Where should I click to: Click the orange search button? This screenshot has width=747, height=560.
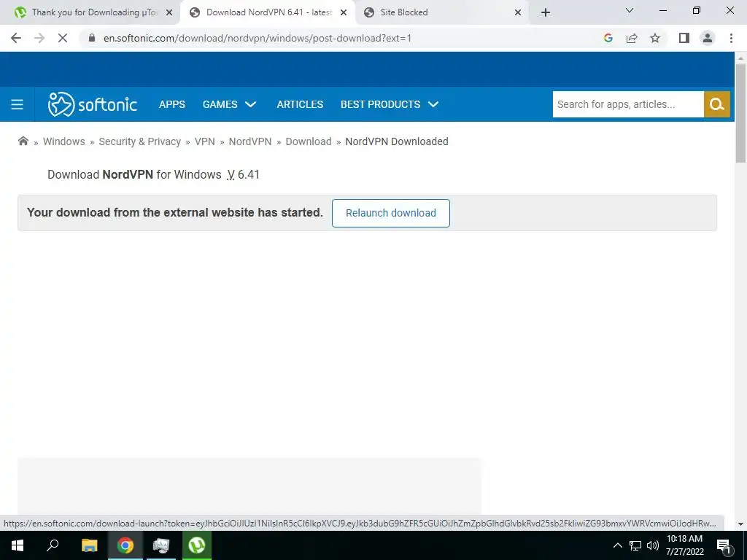716,104
